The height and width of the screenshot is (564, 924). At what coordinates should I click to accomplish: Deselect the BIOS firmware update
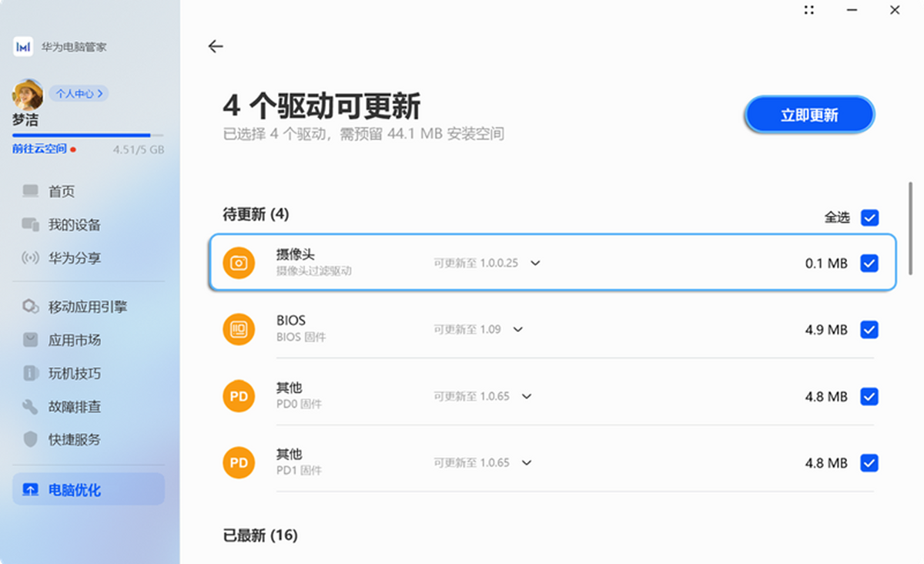point(869,329)
